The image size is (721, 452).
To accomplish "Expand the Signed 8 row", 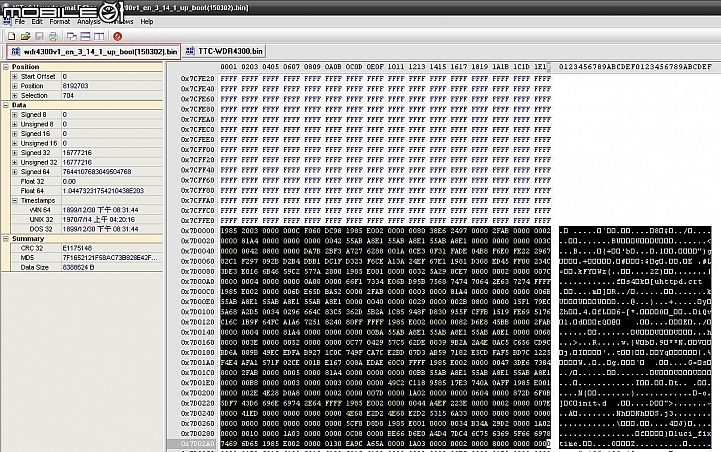I will [15, 114].
